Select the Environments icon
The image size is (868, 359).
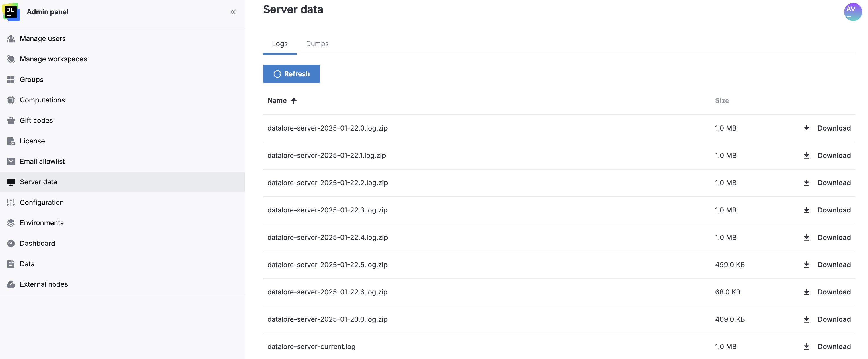point(11,223)
